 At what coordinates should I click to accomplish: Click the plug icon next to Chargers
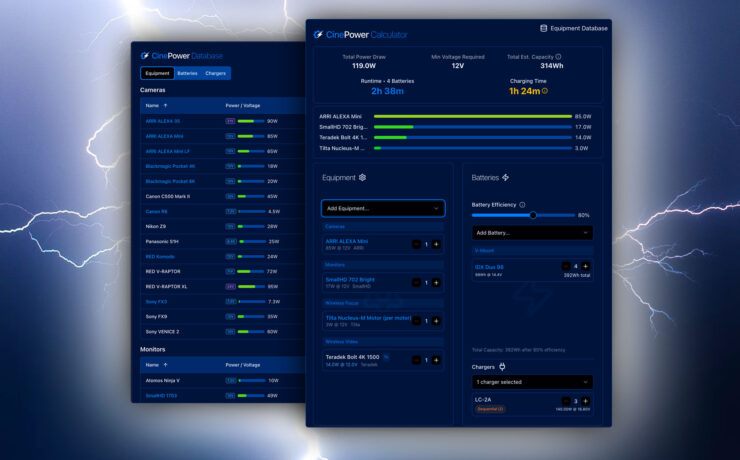tap(502, 367)
